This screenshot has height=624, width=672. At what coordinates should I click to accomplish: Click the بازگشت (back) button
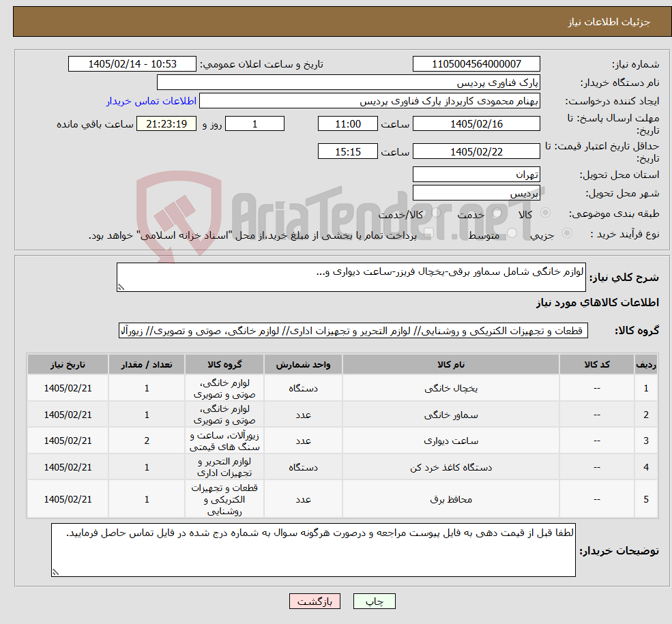click(x=315, y=601)
